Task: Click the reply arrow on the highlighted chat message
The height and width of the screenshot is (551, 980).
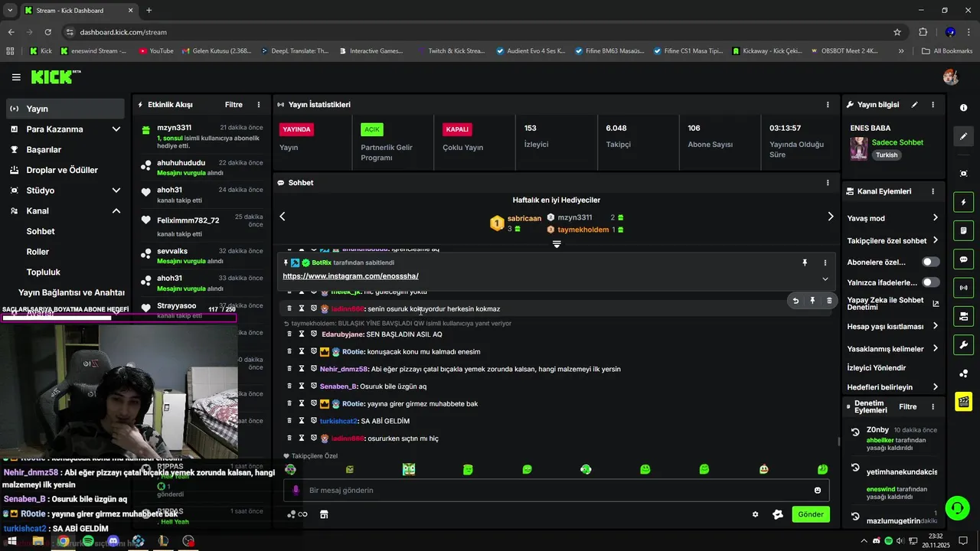Action: tap(795, 301)
